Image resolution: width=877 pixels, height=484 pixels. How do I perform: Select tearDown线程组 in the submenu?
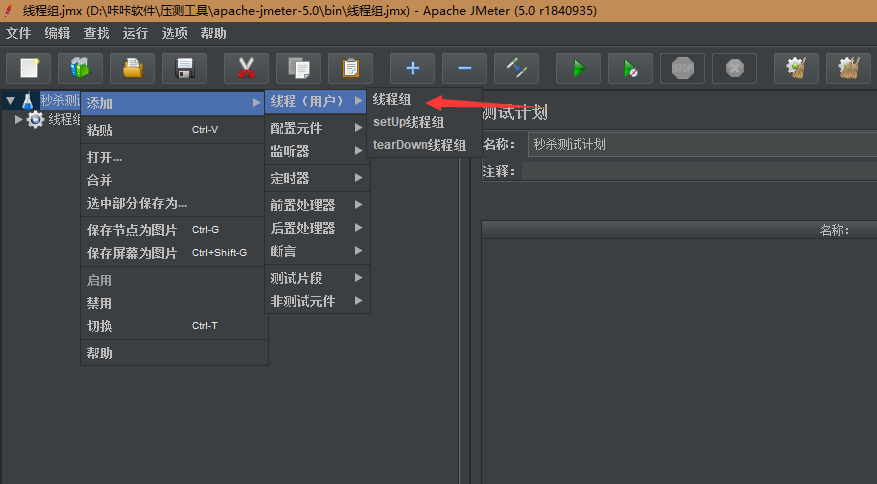point(424,145)
